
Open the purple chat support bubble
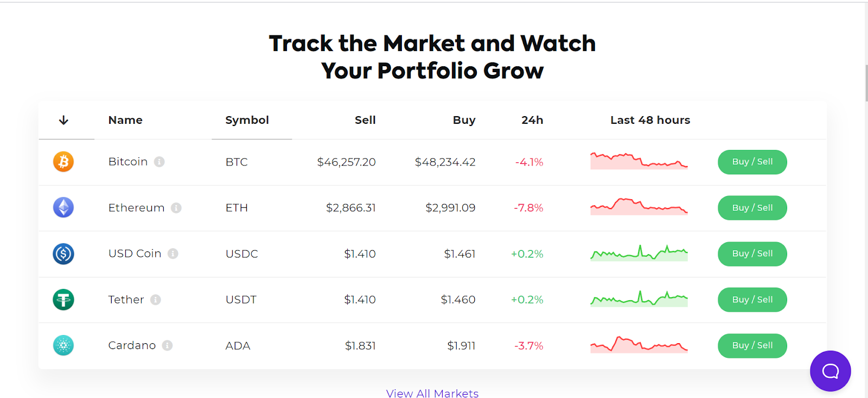click(830, 371)
